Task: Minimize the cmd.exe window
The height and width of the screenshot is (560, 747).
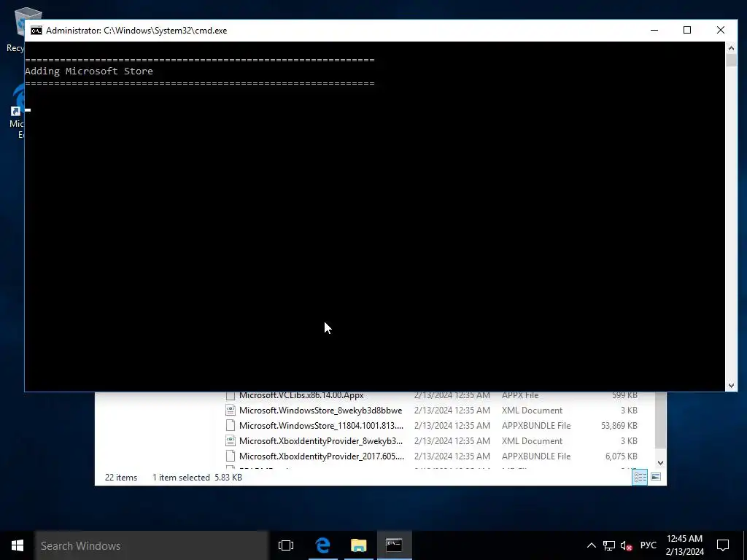Action: pos(654,31)
